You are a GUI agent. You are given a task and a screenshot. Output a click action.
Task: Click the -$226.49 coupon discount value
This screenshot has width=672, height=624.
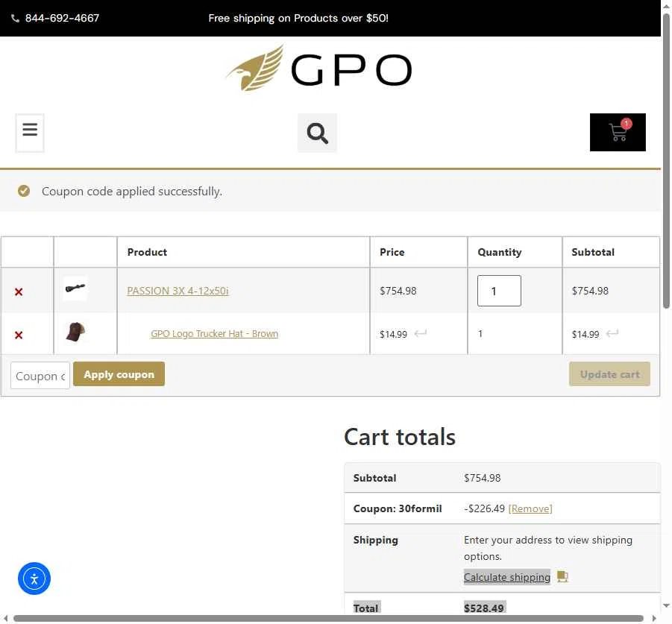tap(484, 508)
